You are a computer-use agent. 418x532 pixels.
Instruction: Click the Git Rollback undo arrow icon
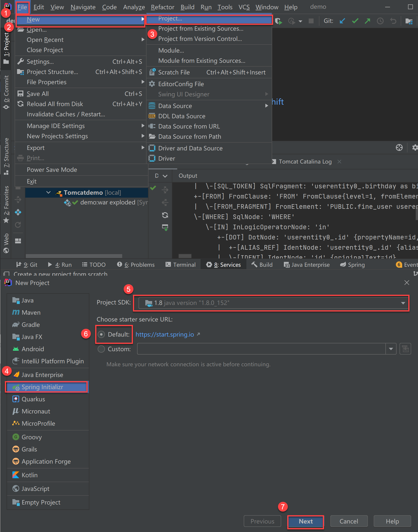[x=393, y=21]
